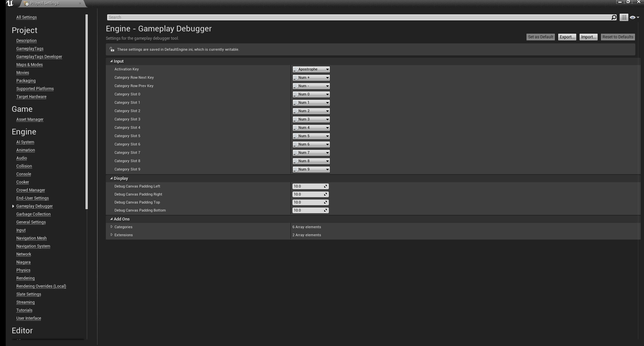
Task: Open Crowd Manager settings
Action: (x=31, y=190)
